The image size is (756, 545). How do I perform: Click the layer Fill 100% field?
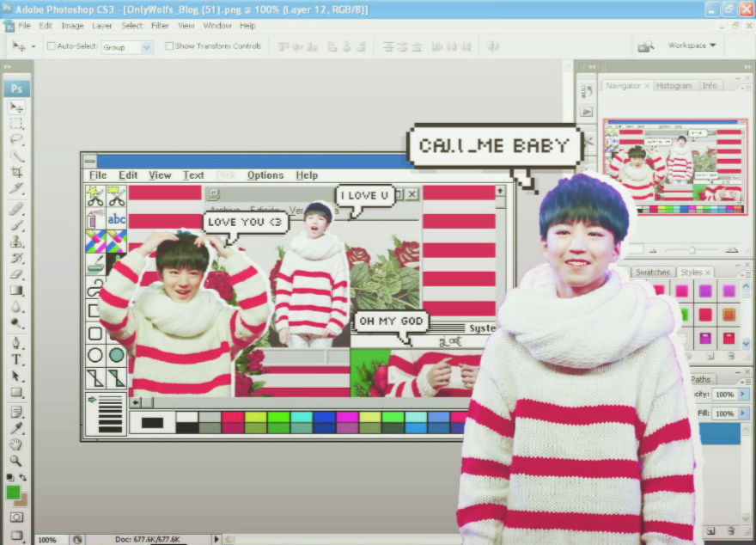724,413
